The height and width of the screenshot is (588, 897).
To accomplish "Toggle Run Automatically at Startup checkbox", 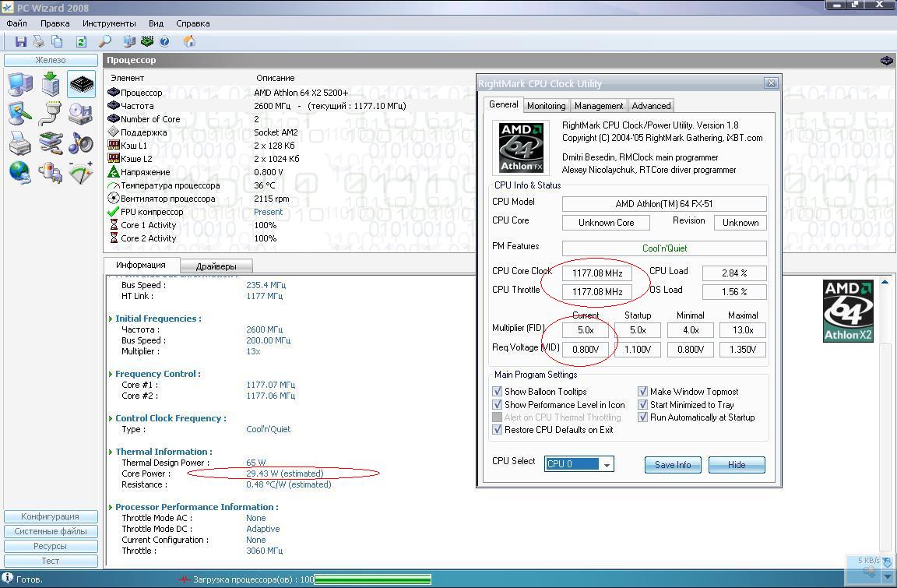I will click(x=642, y=417).
